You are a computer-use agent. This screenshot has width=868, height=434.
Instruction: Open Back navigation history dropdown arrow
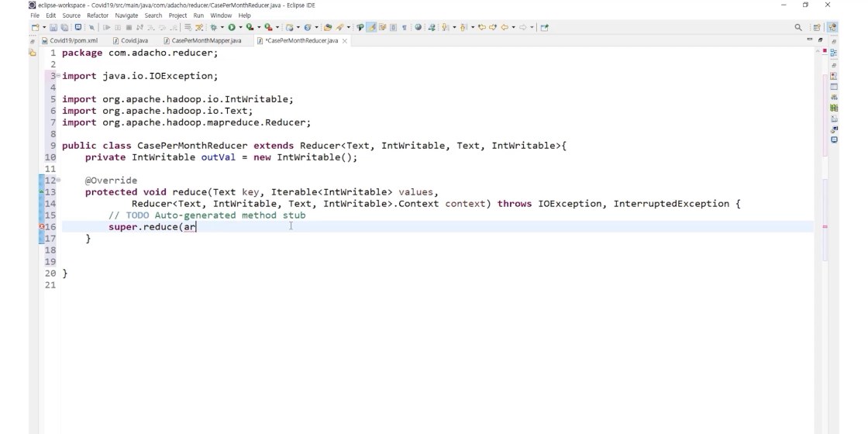point(513,27)
